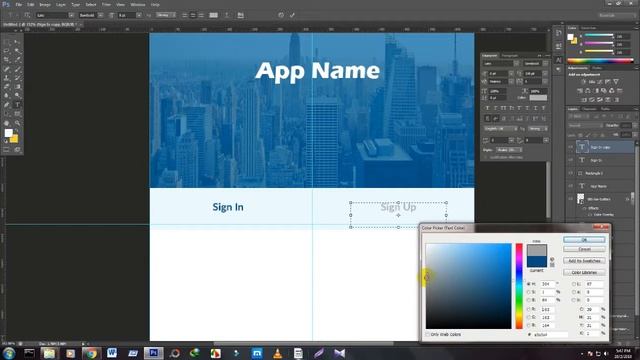This screenshot has height=360, width=640.
Task: Toggle visibility of the Sign In layer
Action: 571,160
